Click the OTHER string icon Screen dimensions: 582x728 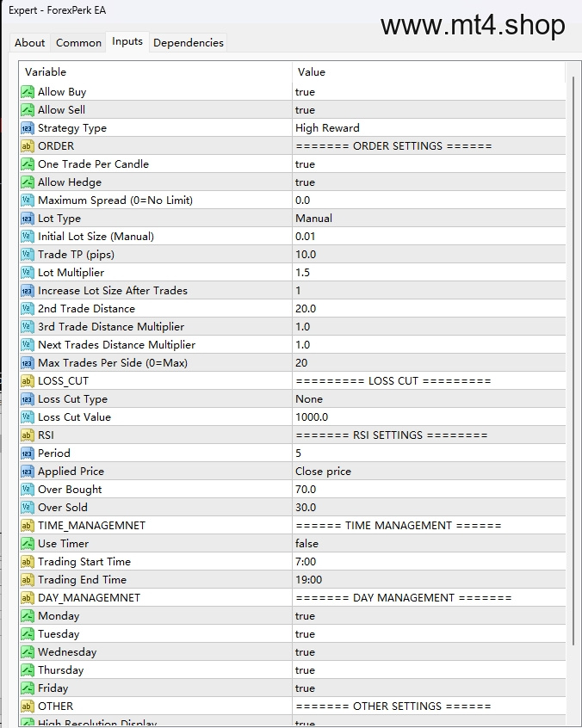[x=28, y=707]
